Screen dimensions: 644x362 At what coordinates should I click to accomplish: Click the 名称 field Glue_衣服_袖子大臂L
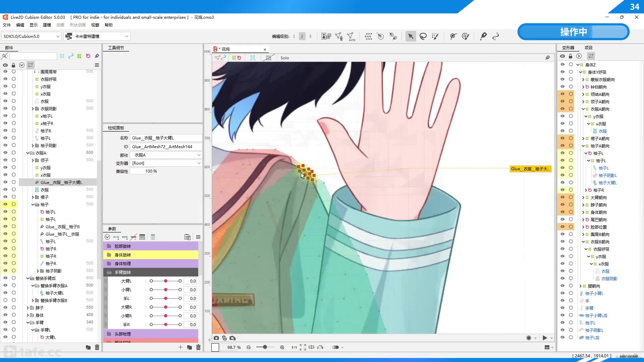click(x=166, y=138)
